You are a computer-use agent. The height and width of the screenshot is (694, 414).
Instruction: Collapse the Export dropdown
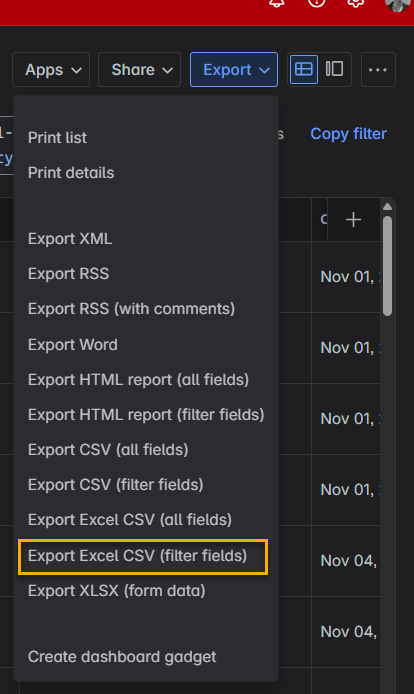coord(234,69)
